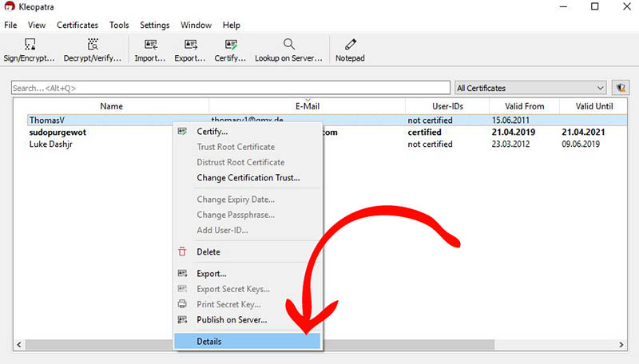Choose Delete from context menu
639x364 pixels.
click(248, 251)
